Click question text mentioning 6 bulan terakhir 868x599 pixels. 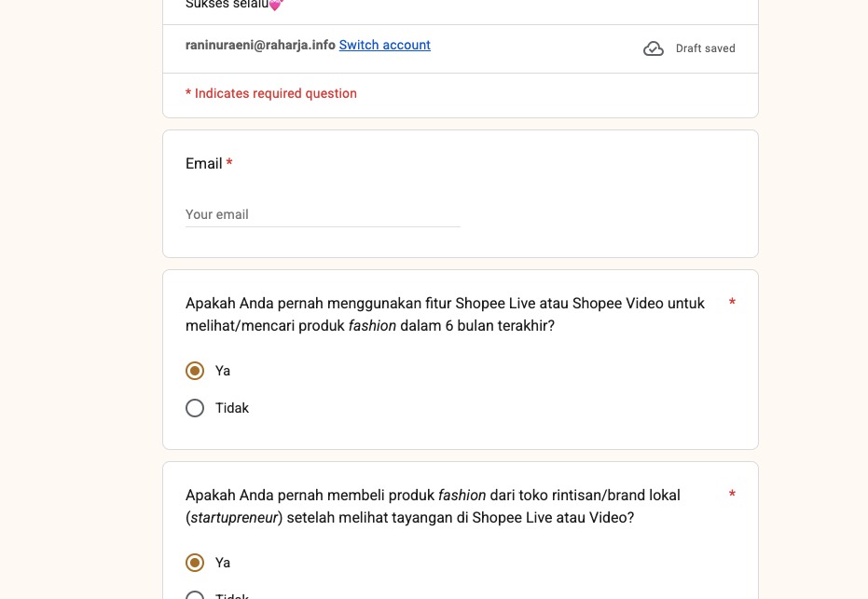(x=445, y=314)
